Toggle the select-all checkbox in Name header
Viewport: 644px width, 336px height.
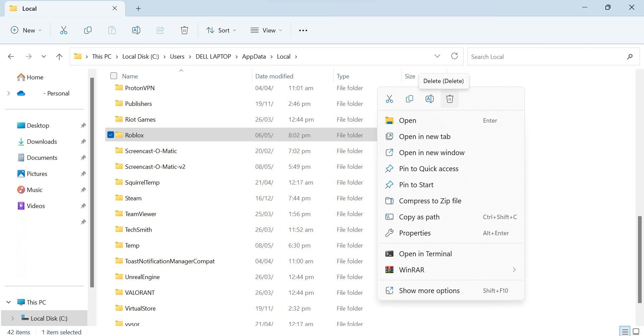point(114,76)
